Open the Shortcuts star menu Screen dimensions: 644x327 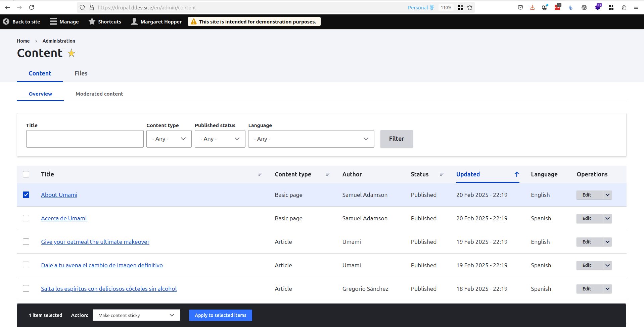tap(104, 21)
